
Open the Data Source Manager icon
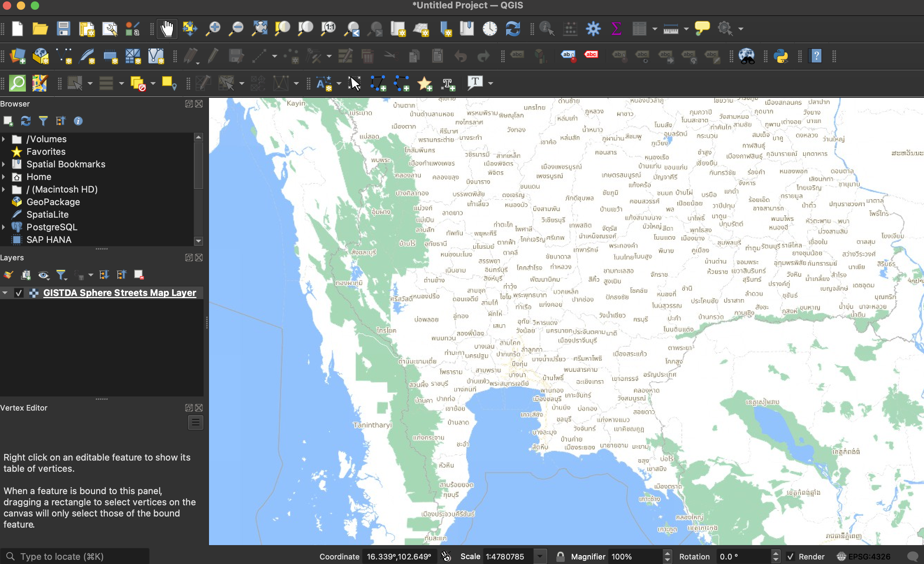coord(17,56)
